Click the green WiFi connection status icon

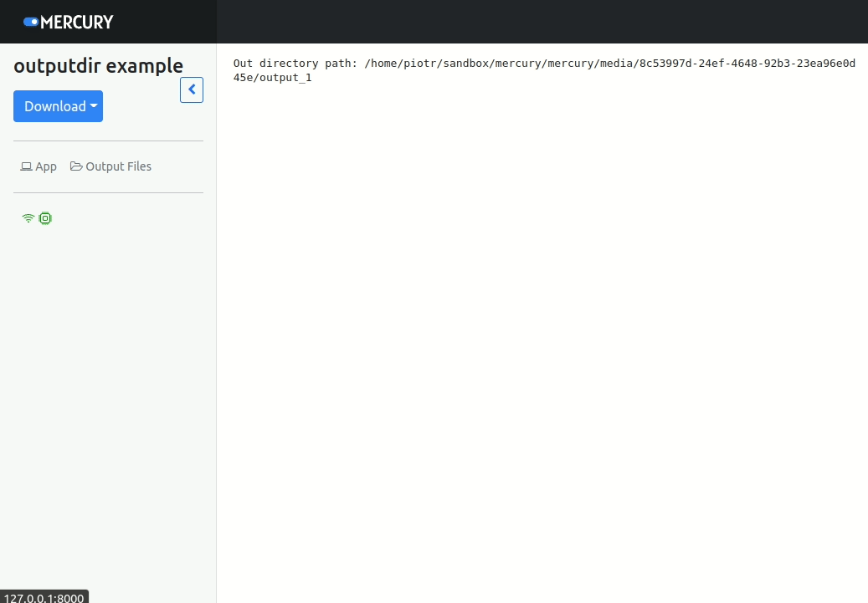(x=28, y=217)
